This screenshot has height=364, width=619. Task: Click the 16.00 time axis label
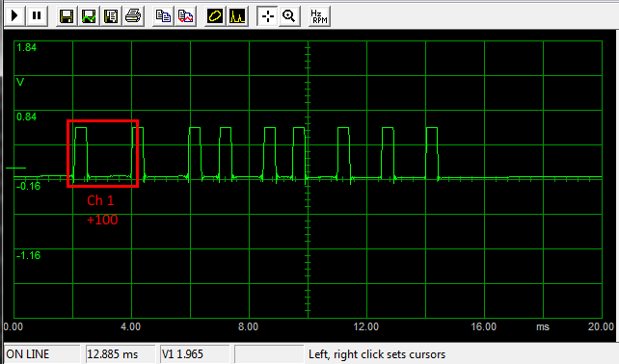[x=484, y=326]
